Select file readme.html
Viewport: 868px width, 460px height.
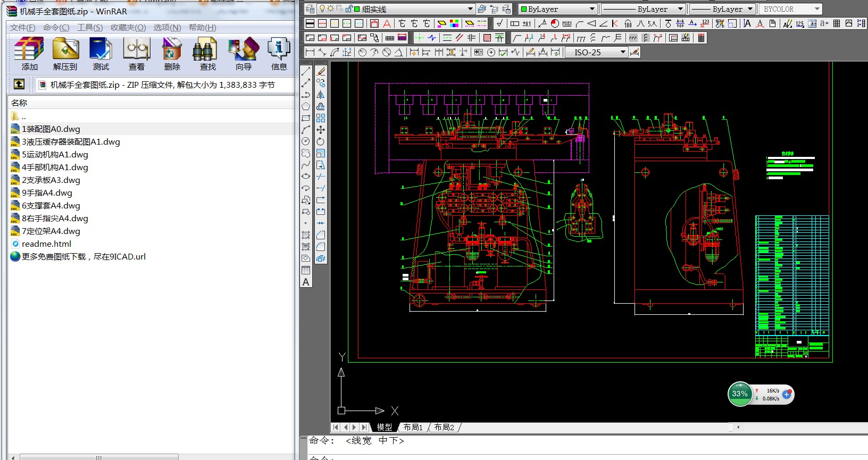[x=41, y=244]
